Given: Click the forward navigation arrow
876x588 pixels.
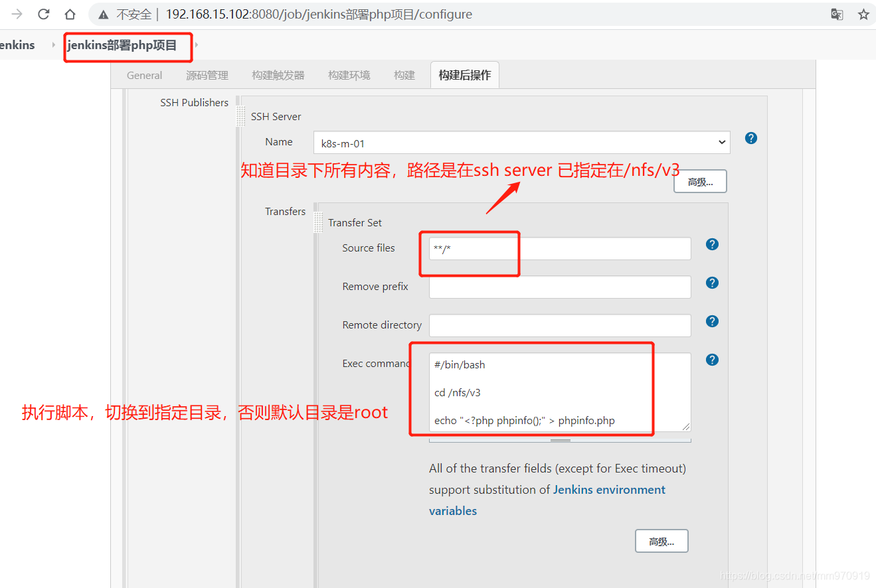Looking at the screenshot, I should point(17,14).
